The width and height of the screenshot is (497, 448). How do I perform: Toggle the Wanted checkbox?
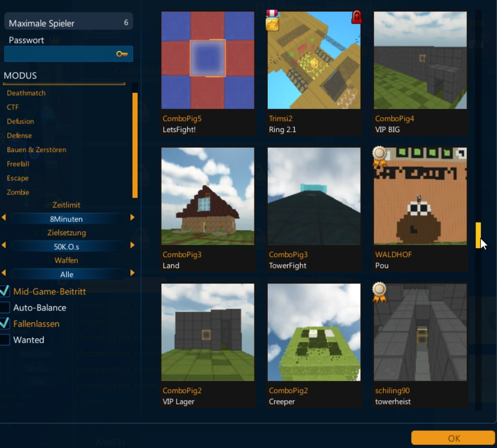point(5,339)
